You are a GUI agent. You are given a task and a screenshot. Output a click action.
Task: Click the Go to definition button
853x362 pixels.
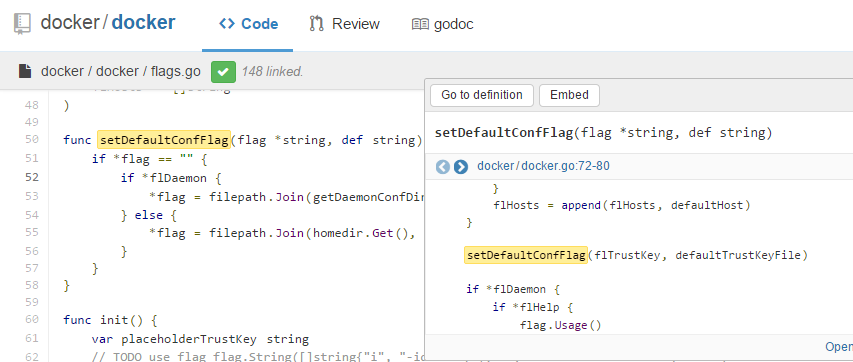481,95
